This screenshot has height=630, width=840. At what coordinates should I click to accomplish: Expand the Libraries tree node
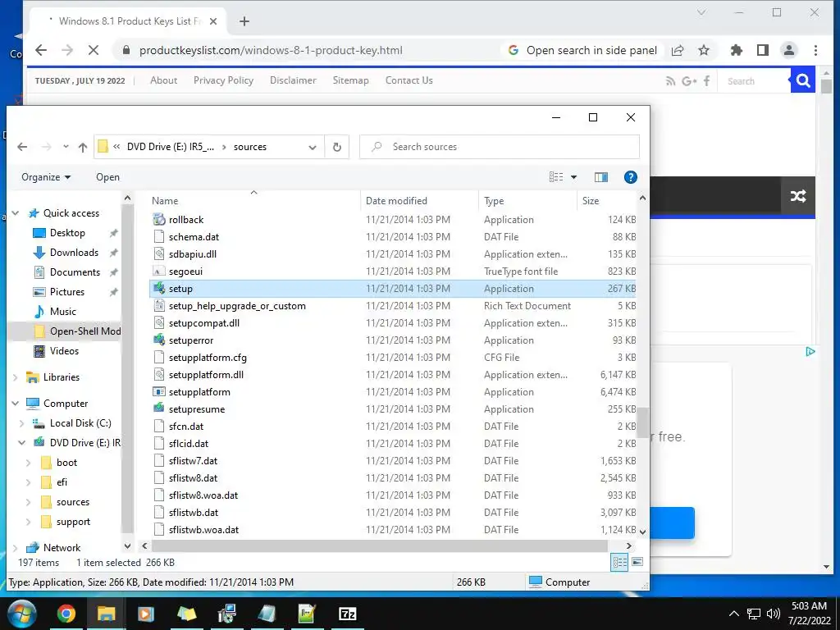16,377
